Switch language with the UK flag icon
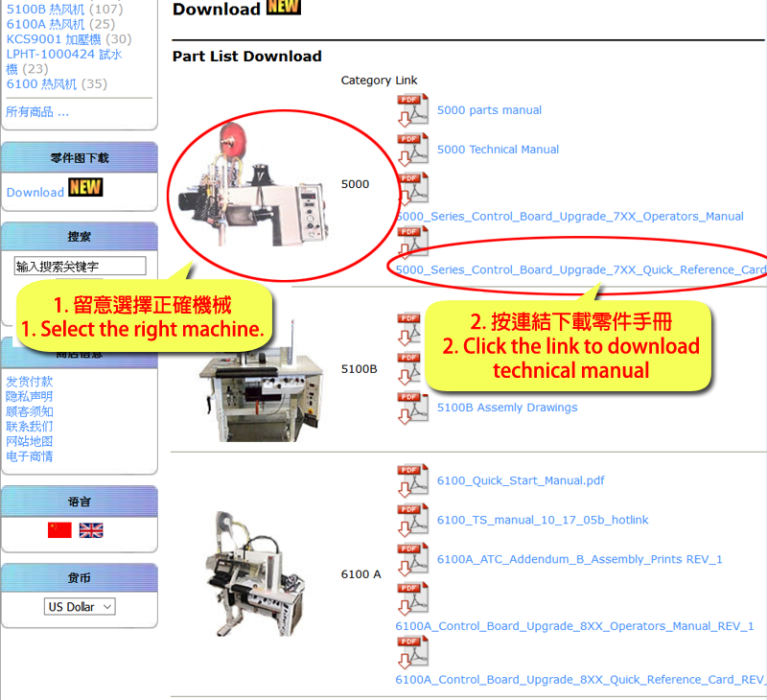 point(91,530)
